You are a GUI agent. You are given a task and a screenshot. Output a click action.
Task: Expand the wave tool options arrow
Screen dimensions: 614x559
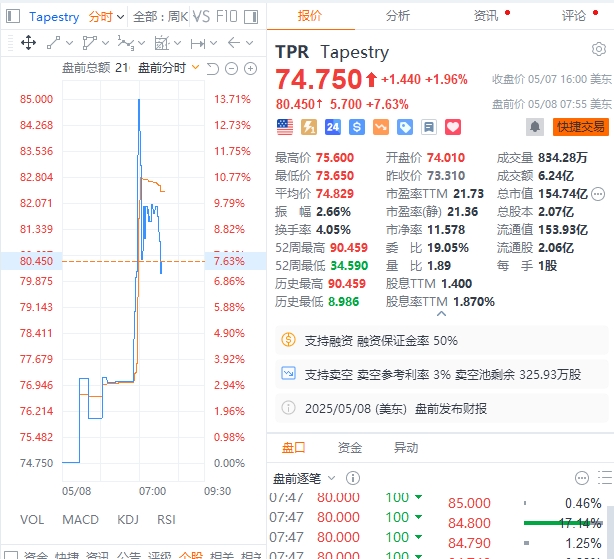pyautogui.click(x=141, y=43)
